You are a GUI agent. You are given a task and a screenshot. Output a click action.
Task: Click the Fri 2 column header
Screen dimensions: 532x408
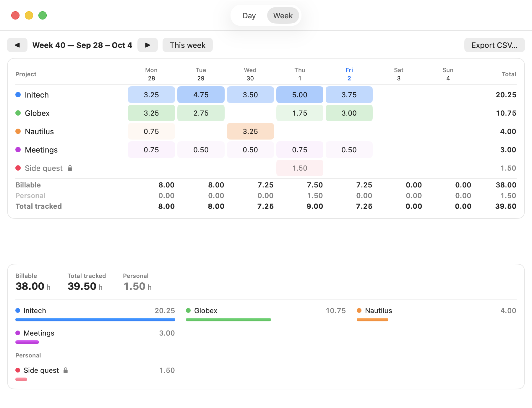coord(349,74)
